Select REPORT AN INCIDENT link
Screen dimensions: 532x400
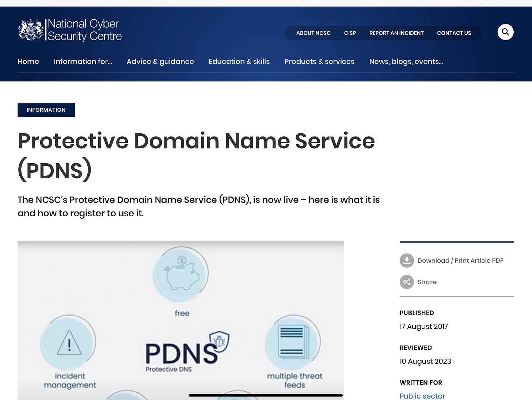(x=396, y=33)
